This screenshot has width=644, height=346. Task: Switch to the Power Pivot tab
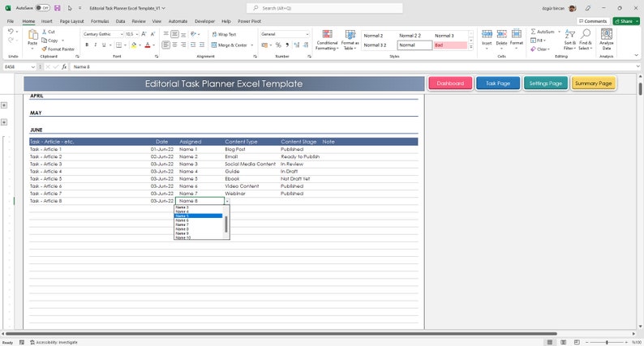click(x=249, y=21)
